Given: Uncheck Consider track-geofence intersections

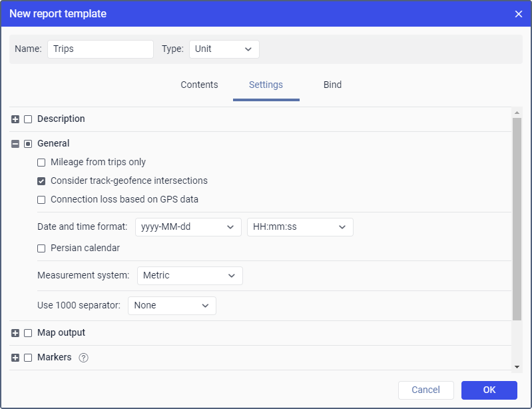Looking at the screenshot, I should [41, 181].
